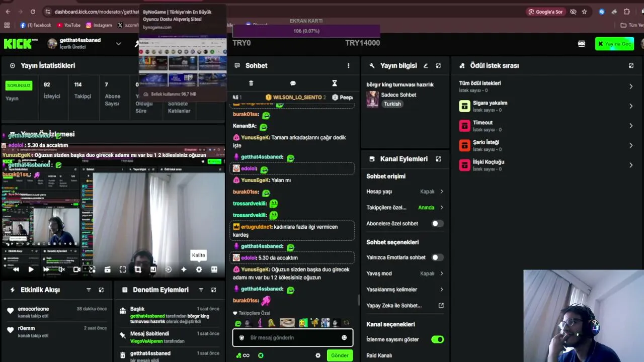Click the hourglass icon in Sohbet toolbar
Image resolution: width=644 pixels, height=362 pixels.
click(x=335, y=83)
